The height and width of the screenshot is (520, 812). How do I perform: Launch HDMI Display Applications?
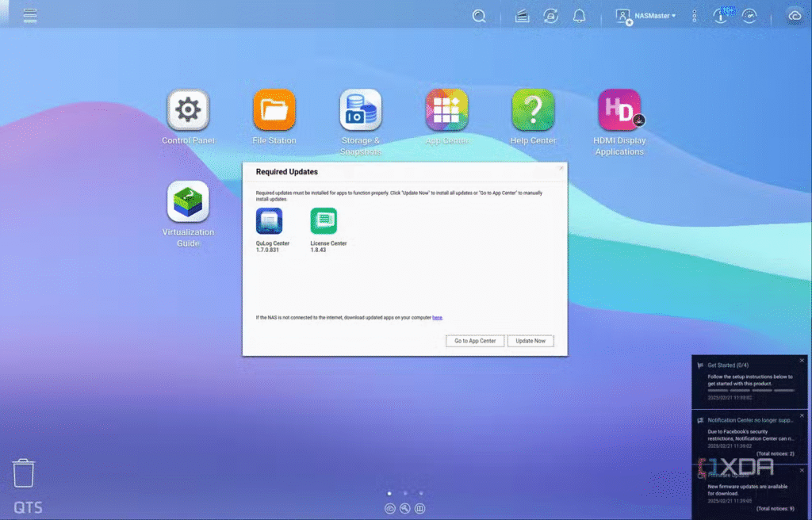coord(619,110)
